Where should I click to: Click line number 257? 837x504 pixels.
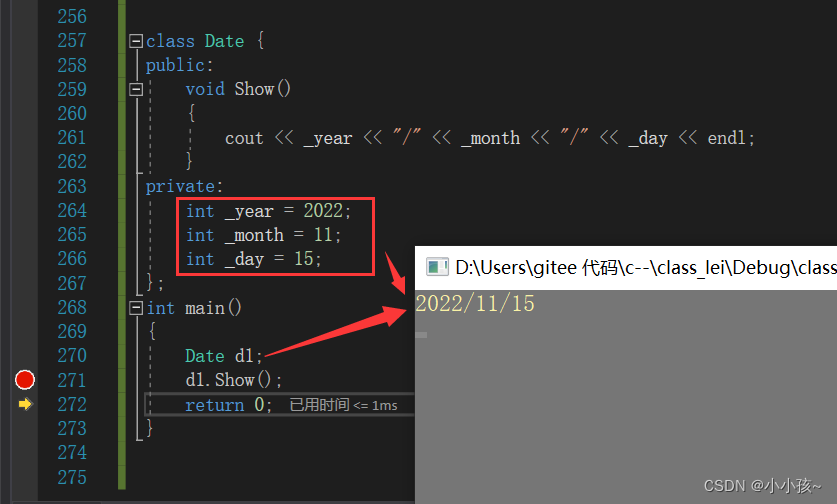pos(72,41)
